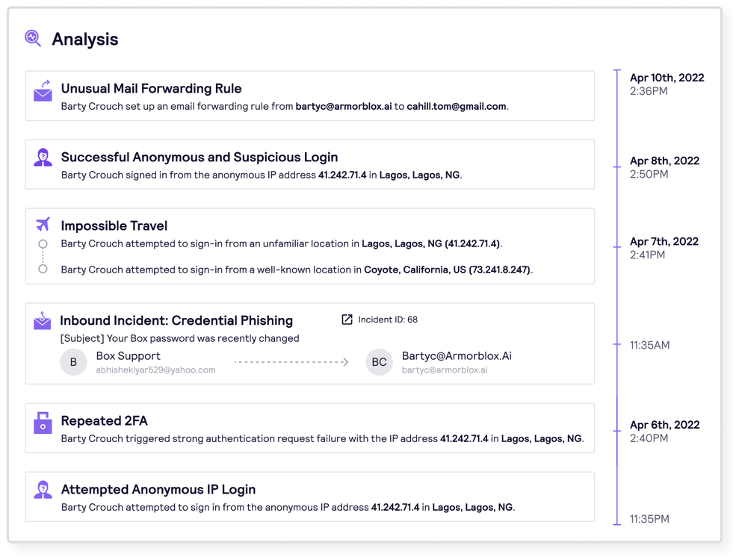
Task: Click the mail forwarding envelope icon
Action: (x=43, y=91)
